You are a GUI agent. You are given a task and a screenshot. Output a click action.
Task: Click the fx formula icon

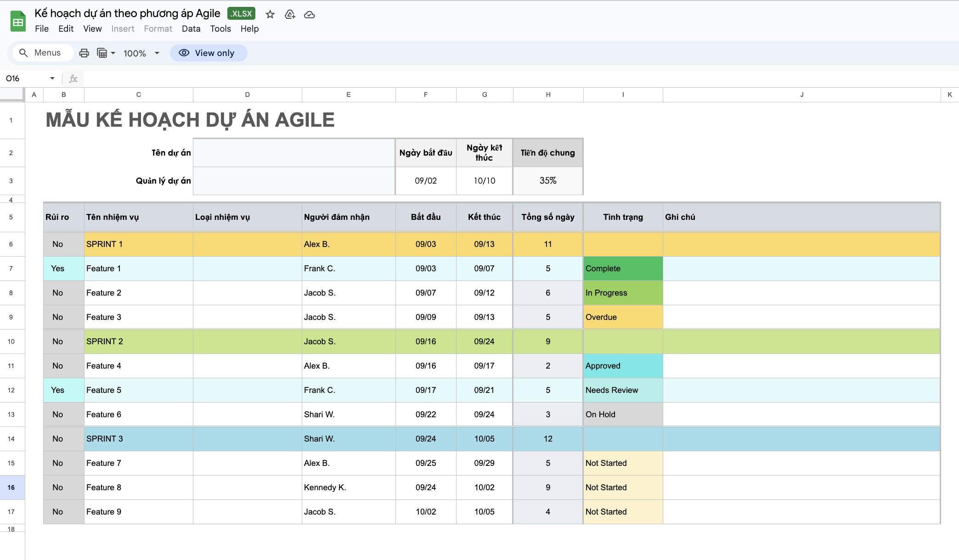(x=73, y=78)
